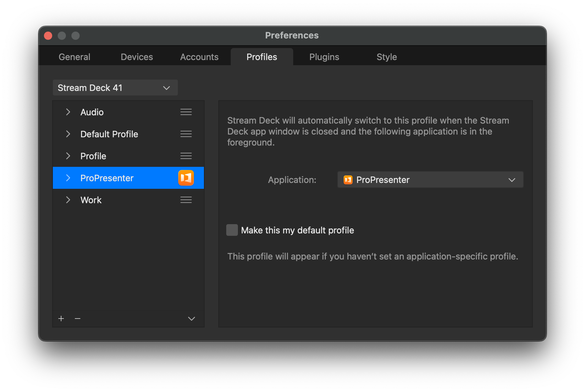Click the Work profile reorder handle

186,200
